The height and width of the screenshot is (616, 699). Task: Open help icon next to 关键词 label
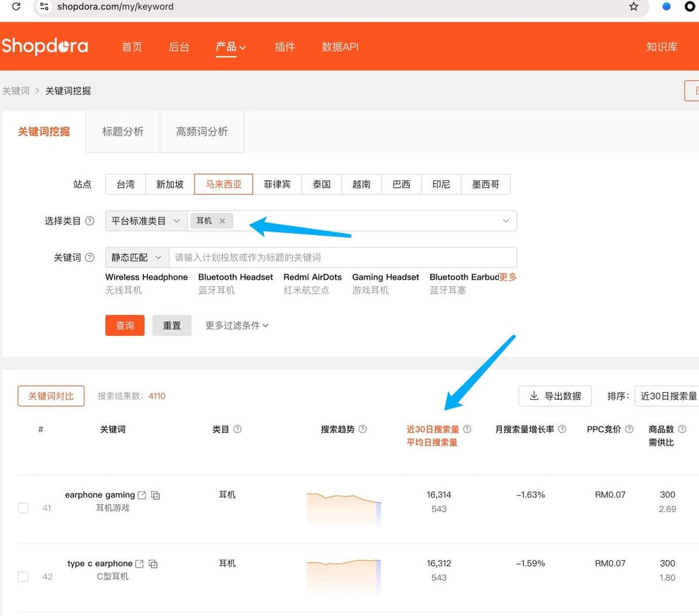point(89,258)
